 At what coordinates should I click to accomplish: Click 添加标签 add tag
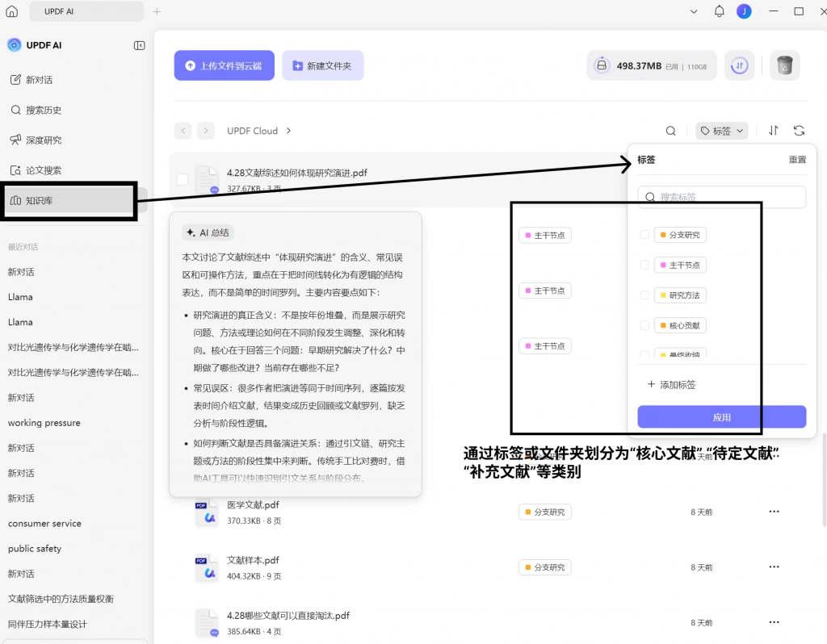[671, 385]
